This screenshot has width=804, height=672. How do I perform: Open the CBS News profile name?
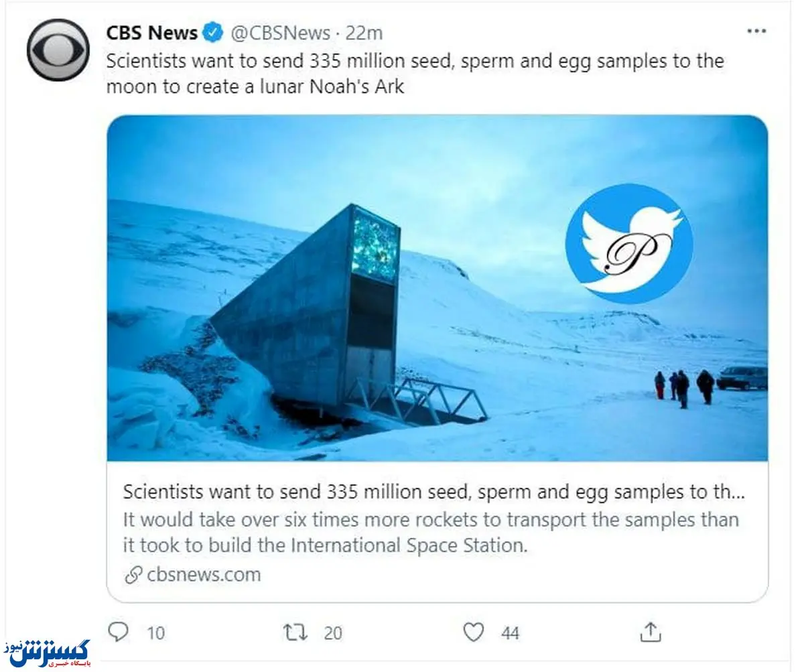coord(152,32)
